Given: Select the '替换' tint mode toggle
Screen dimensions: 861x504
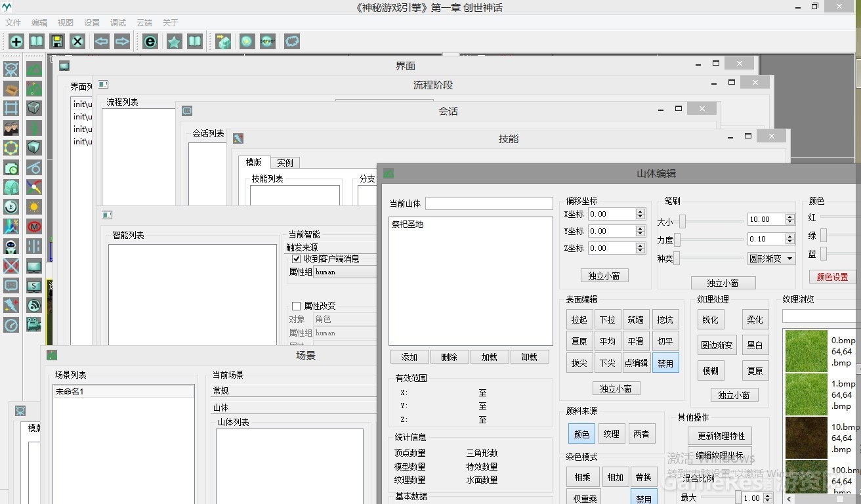Looking at the screenshot, I should [x=643, y=477].
